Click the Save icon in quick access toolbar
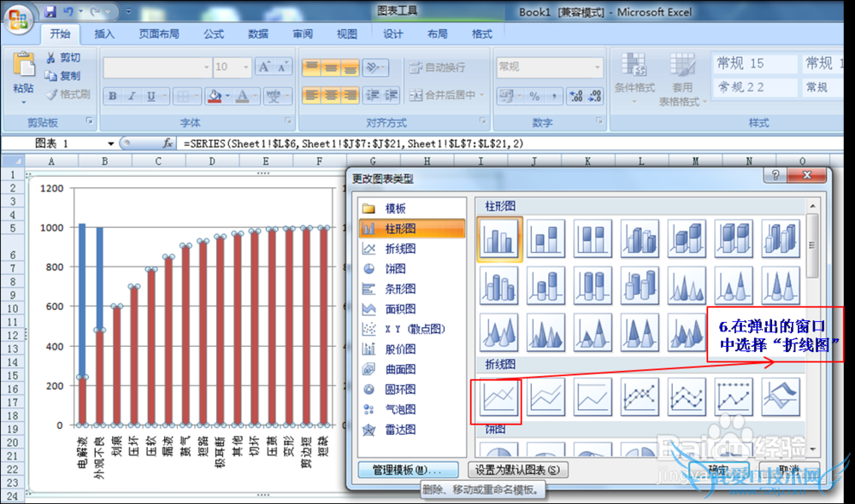855x504 pixels. [x=50, y=12]
